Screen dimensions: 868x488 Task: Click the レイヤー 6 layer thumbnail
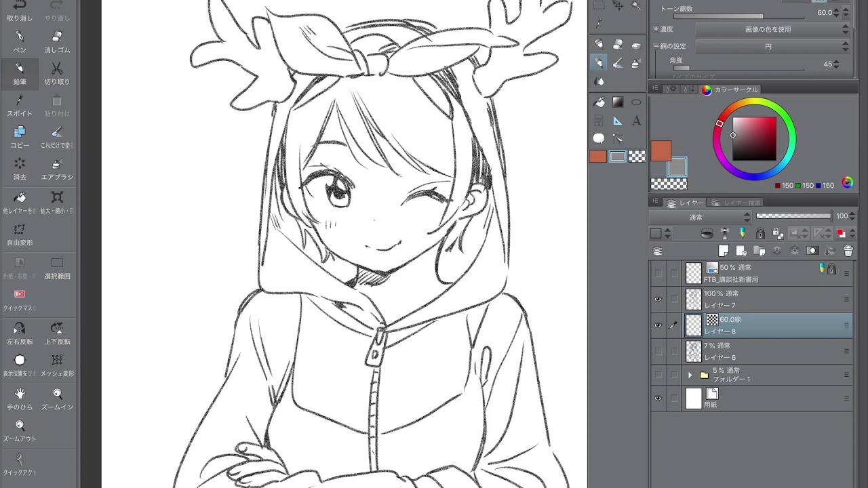click(693, 351)
